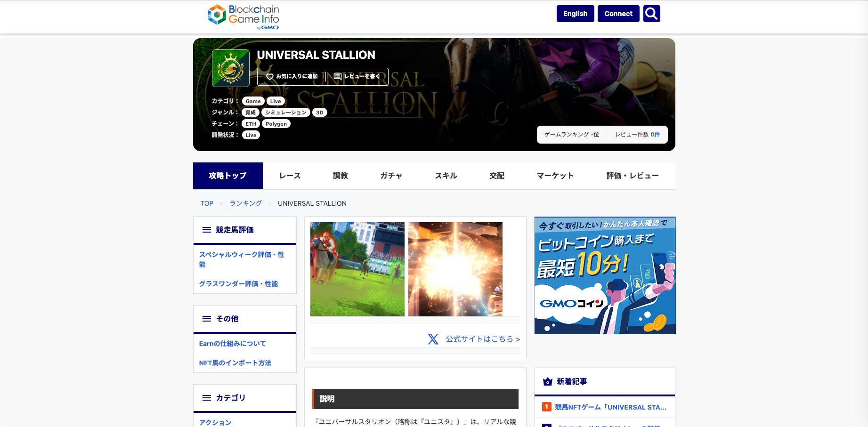The width and height of the screenshot is (868, 427).
Task: Open the レース tab
Action: (x=290, y=176)
